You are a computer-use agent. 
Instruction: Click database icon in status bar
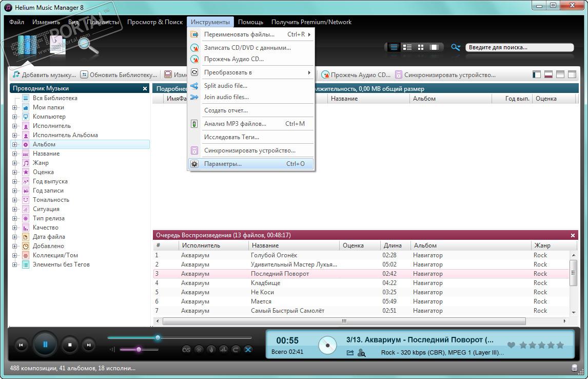click(574, 368)
